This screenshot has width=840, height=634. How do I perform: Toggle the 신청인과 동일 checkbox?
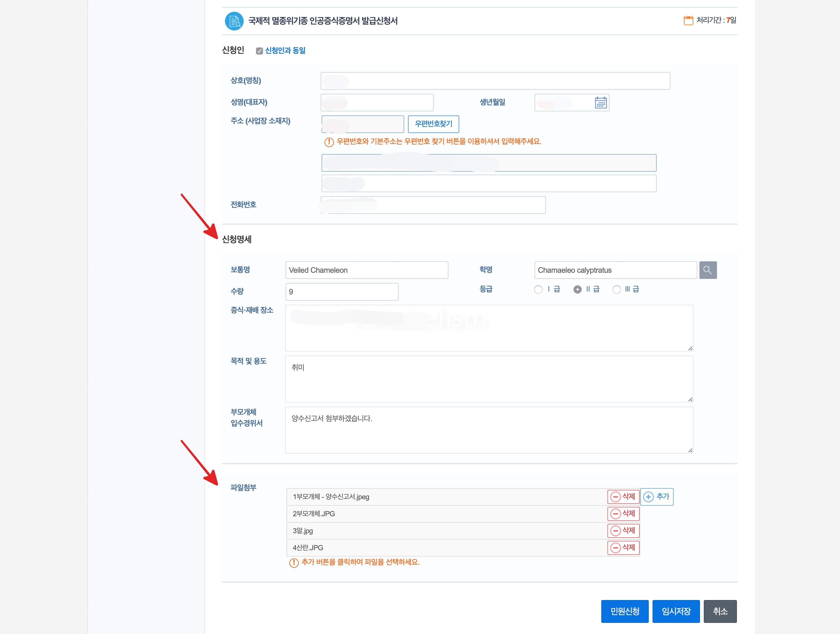pos(259,51)
